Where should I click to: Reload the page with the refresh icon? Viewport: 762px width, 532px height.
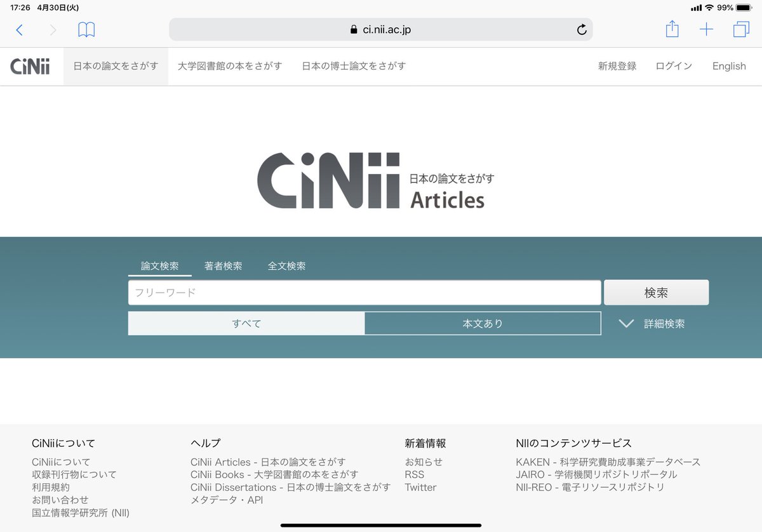point(582,30)
